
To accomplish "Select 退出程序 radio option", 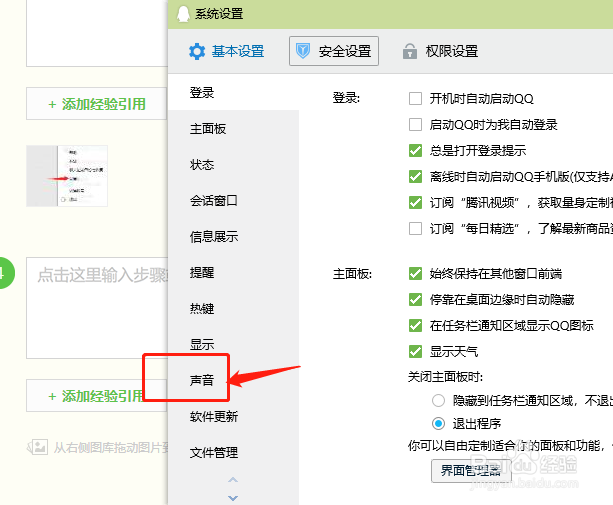I will click(x=438, y=423).
